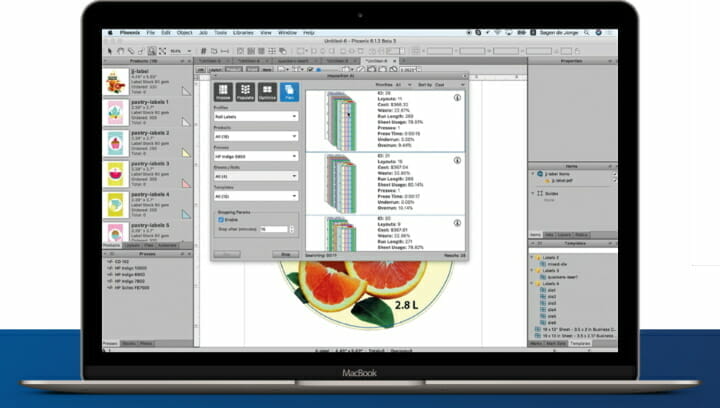Select the Optimize mode icon
720x408 pixels.
coord(267,92)
